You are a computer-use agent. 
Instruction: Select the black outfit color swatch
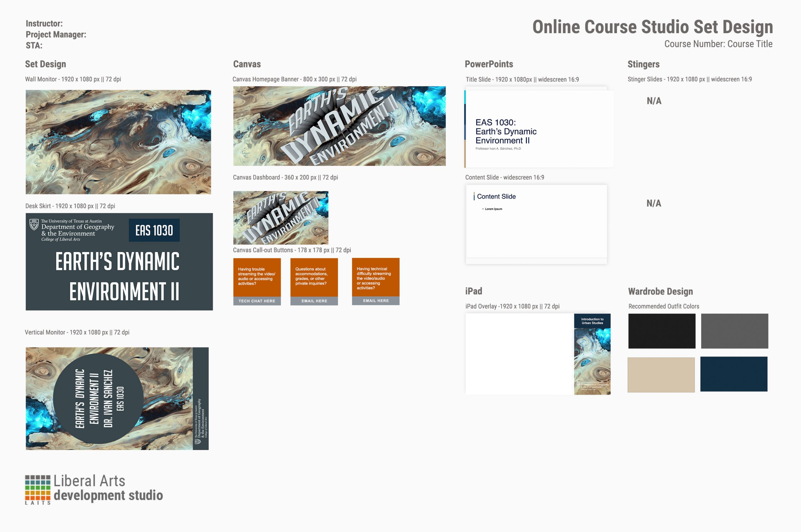(661, 331)
